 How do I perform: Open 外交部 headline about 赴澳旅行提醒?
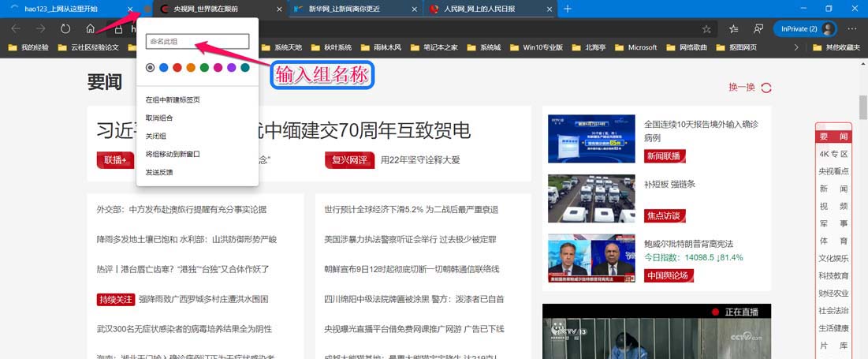(181, 209)
